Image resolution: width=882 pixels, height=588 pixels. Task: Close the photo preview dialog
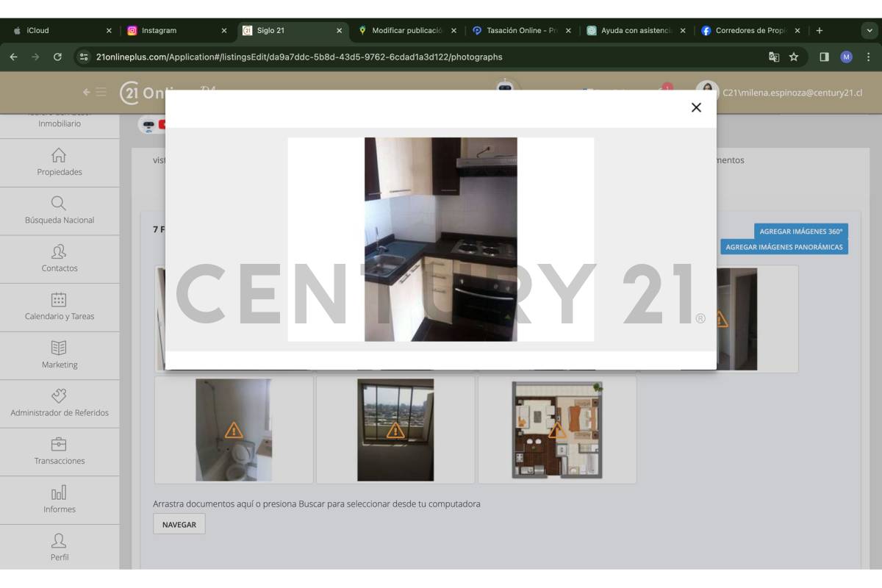[x=696, y=107]
